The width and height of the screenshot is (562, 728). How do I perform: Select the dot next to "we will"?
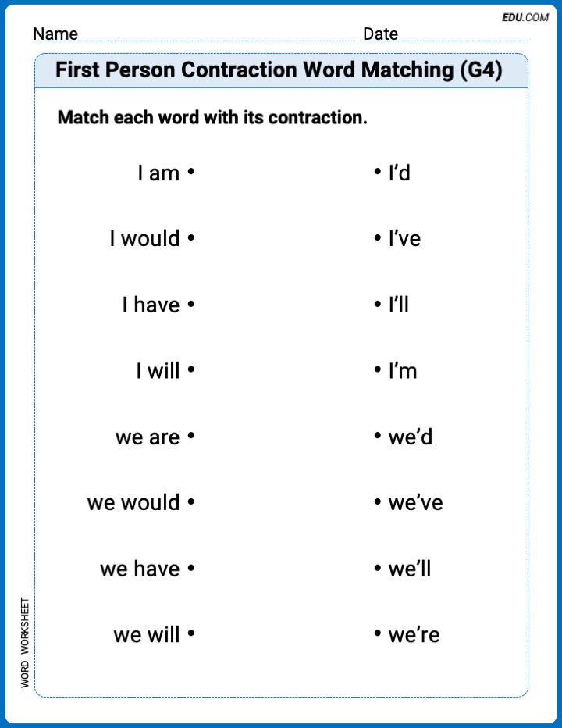coord(190,633)
